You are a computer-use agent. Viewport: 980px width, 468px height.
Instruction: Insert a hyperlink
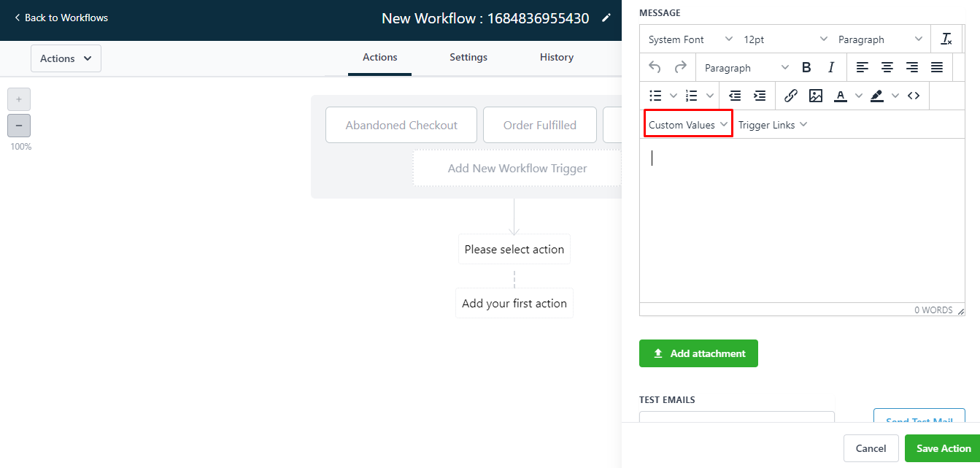point(791,96)
